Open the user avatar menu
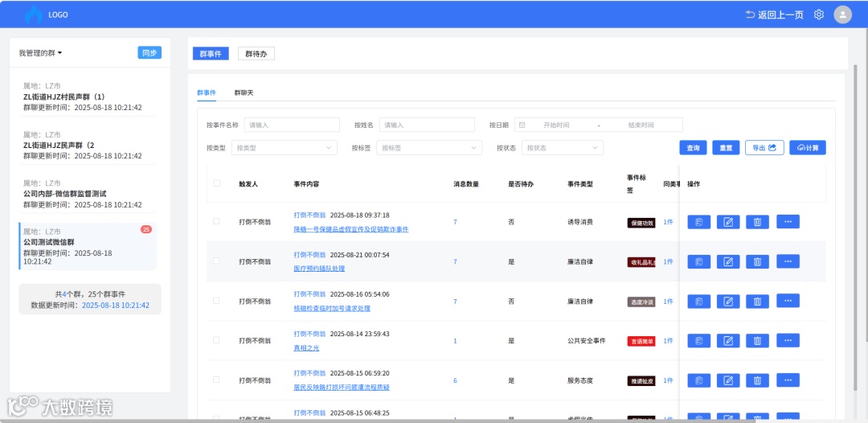Screen dimensions: 868x423 [x=842, y=14]
